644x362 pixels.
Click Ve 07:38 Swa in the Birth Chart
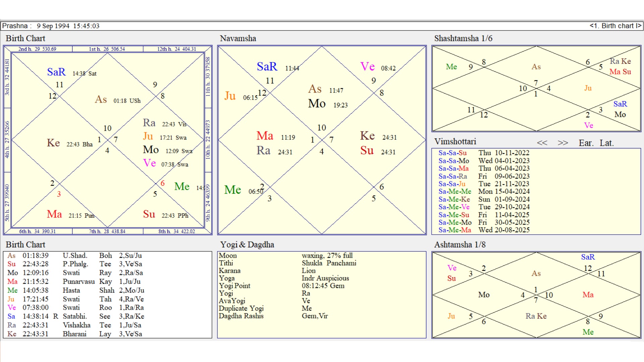pos(166,164)
